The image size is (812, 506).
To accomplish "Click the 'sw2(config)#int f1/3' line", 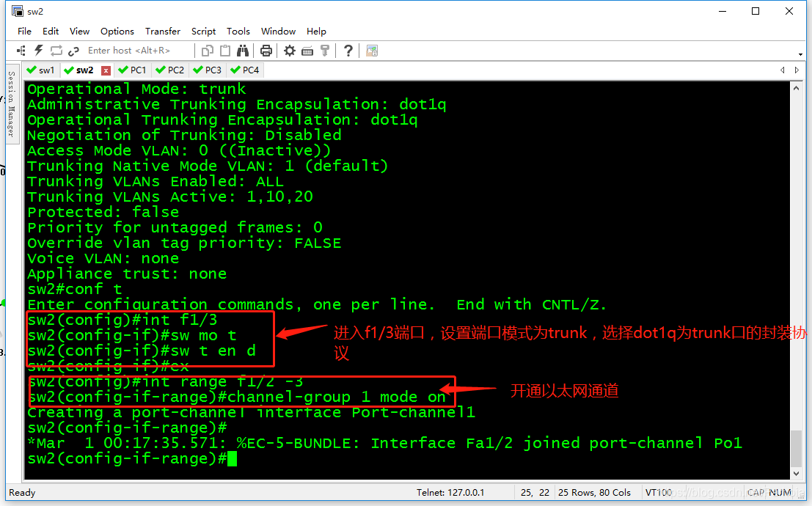I will [x=122, y=320].
